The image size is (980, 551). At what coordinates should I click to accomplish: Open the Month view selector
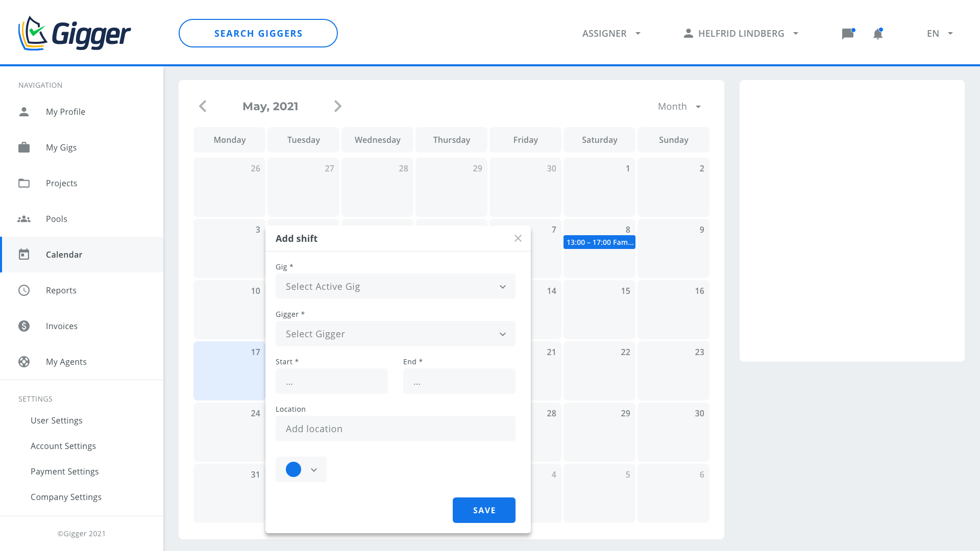click(679, 107)
